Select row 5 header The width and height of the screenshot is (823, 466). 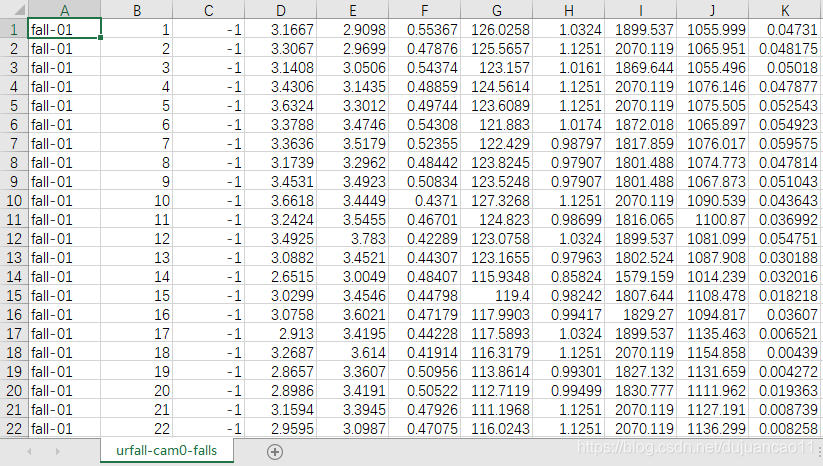pos(14,105)
